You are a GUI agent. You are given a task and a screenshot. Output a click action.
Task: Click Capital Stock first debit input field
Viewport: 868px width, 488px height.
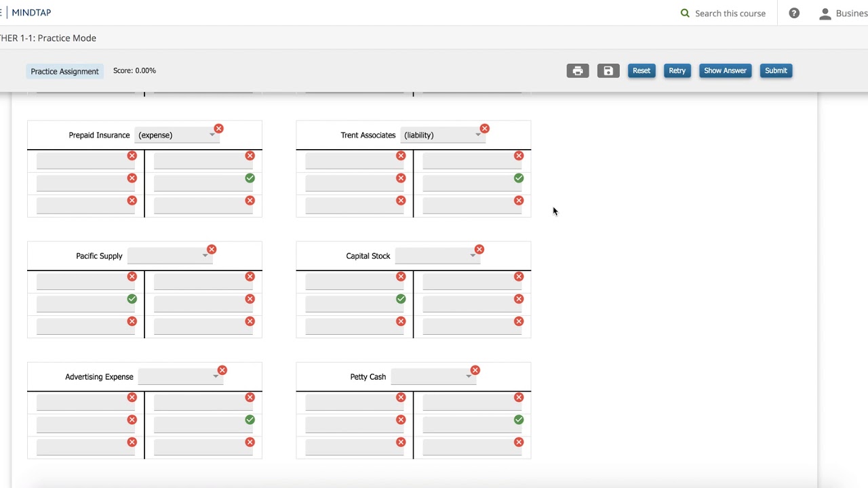354,281
